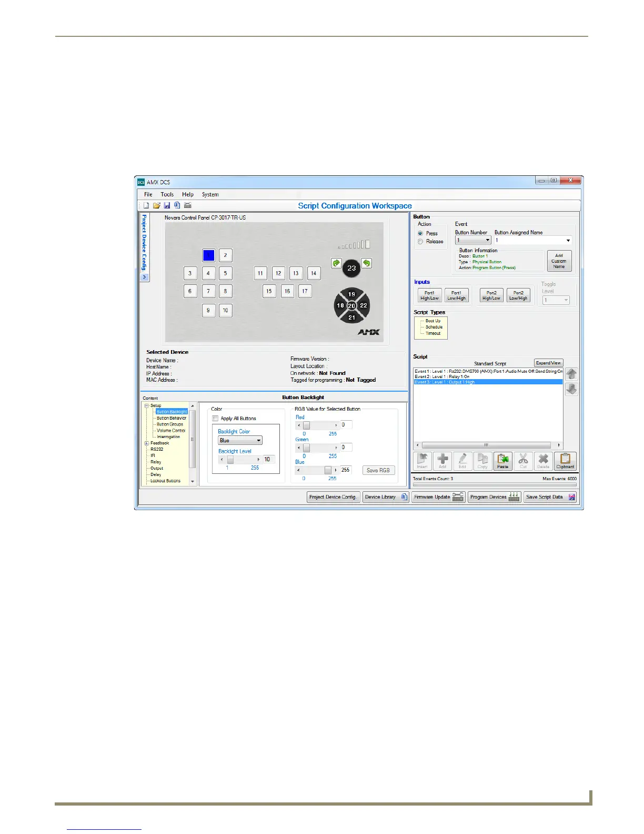Select navigation pad button 21 (down)
This screenshot has width=644, height=834.
tap(352, 317)
